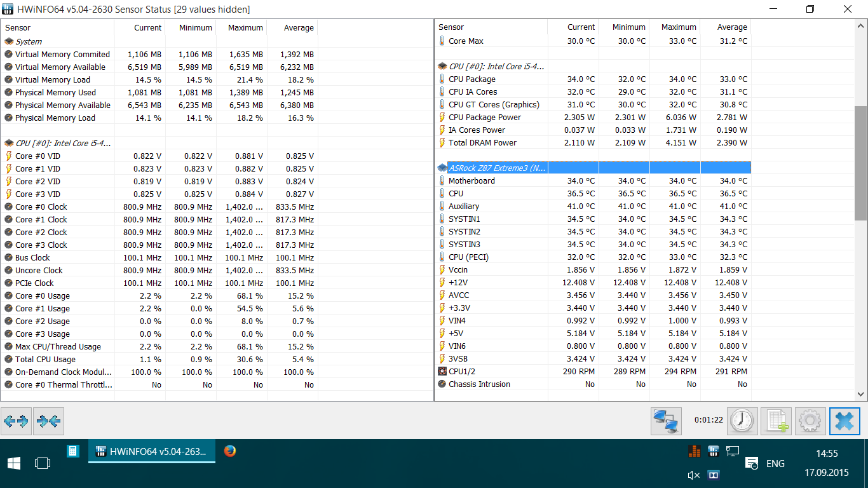Viewport: 868px width, 488px height.
Task: Switch to the HWiNFO64 taskbar button
Action: pos(152,451)
